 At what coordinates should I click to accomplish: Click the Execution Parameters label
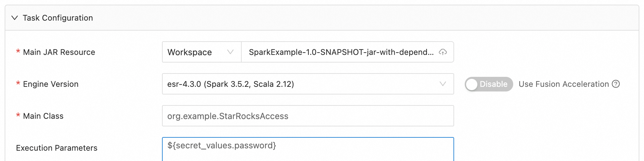tap(57, 148)
